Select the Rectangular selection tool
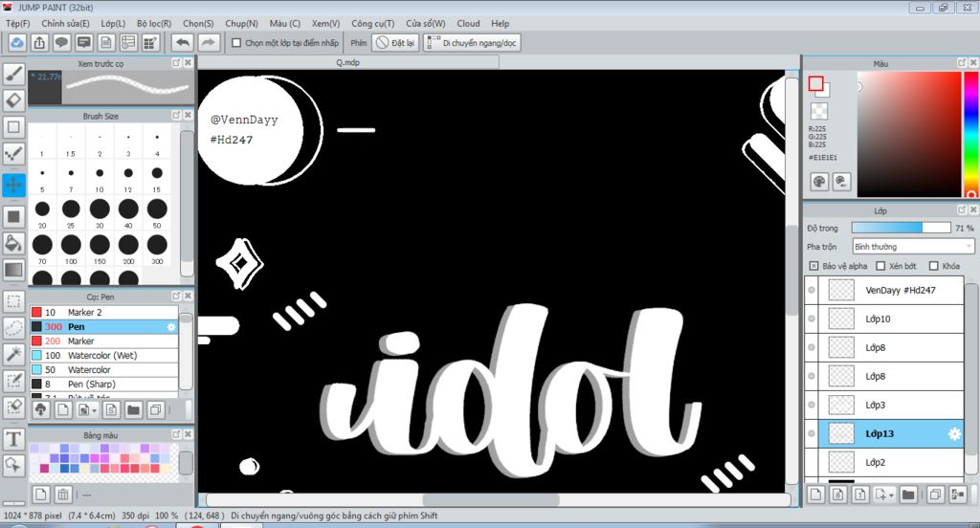This screenshot has width=980, height=528. coord(13,301)
